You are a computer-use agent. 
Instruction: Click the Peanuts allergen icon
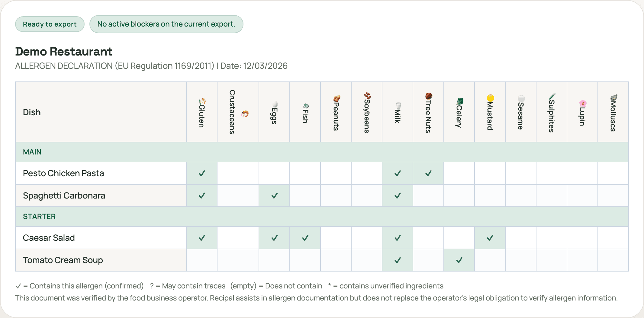pos(338,98)
